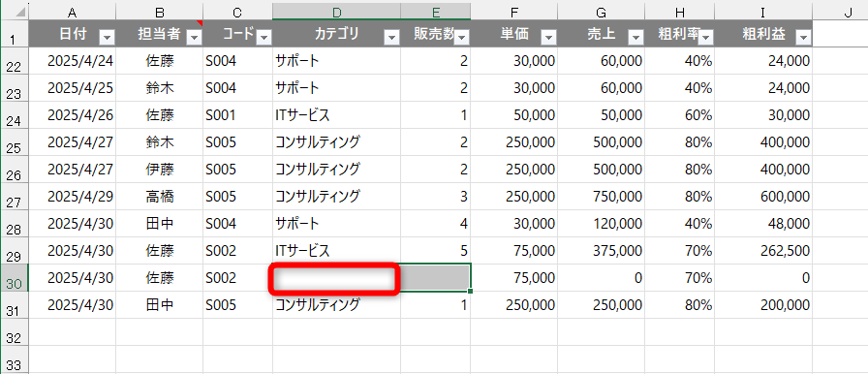The image size is (868, 374).
Task: Click 伊藤 in row 26
Action: click(160, 170)
